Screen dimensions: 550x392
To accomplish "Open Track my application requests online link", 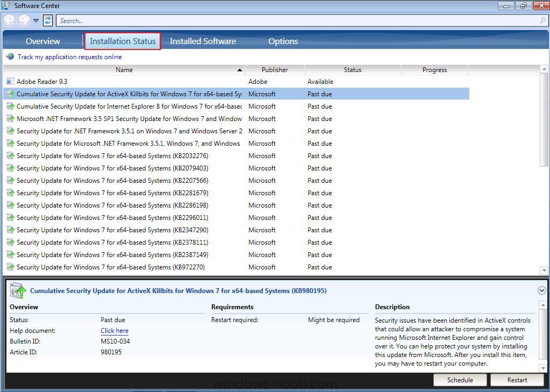I will pos(70,57).
